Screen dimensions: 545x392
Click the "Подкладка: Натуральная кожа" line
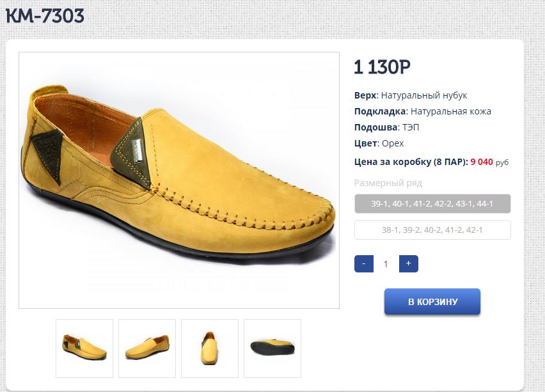click(x=423, y=111)
